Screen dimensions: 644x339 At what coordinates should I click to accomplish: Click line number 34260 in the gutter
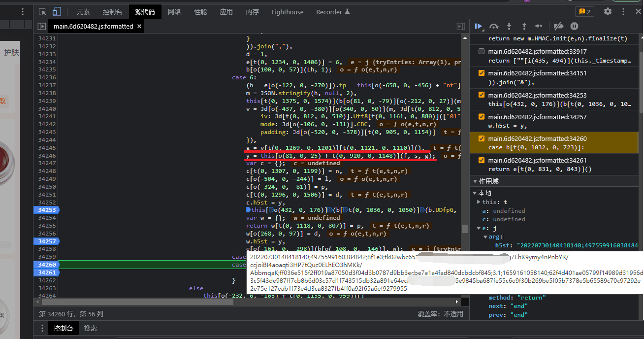tap(47, 265)
